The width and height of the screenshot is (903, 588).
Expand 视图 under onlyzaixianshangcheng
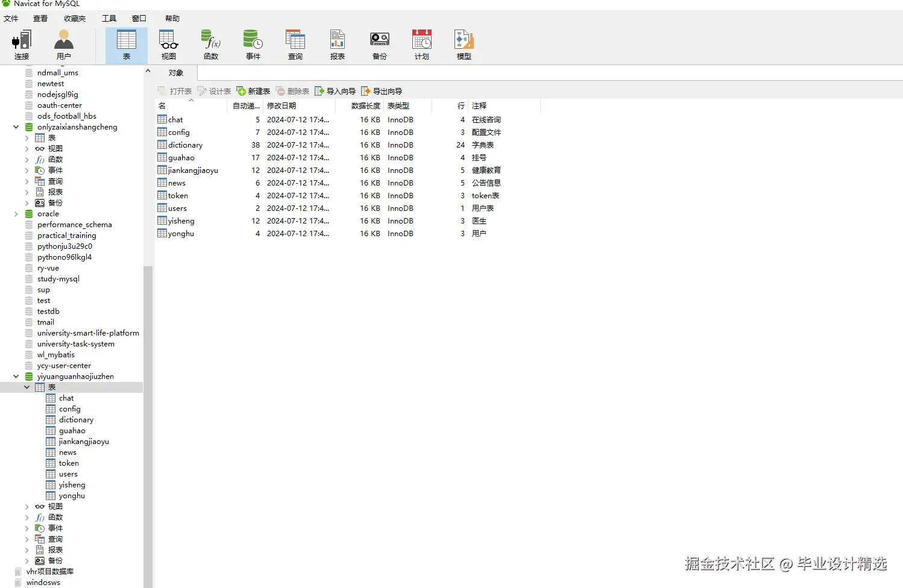click(27, 149)
